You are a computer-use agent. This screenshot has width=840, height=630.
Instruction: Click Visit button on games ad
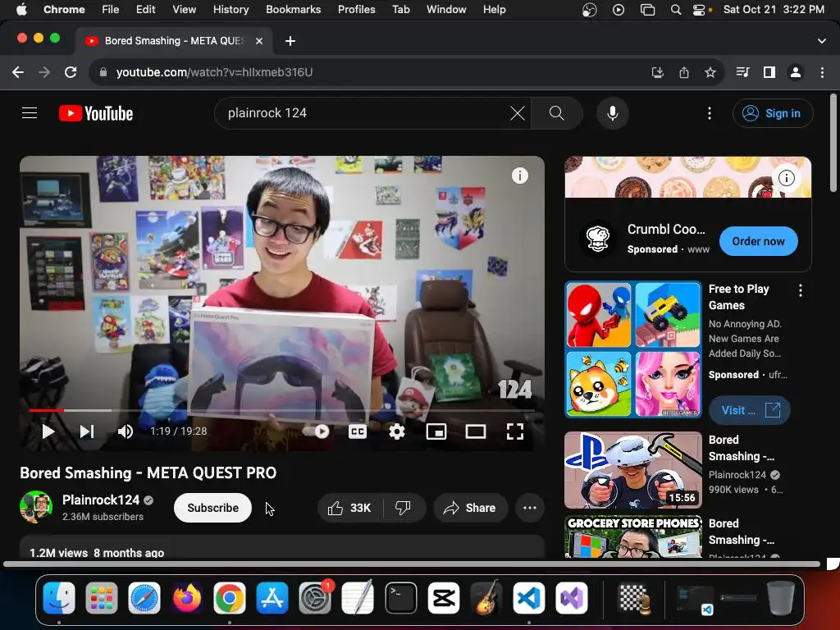coord(750,410)
